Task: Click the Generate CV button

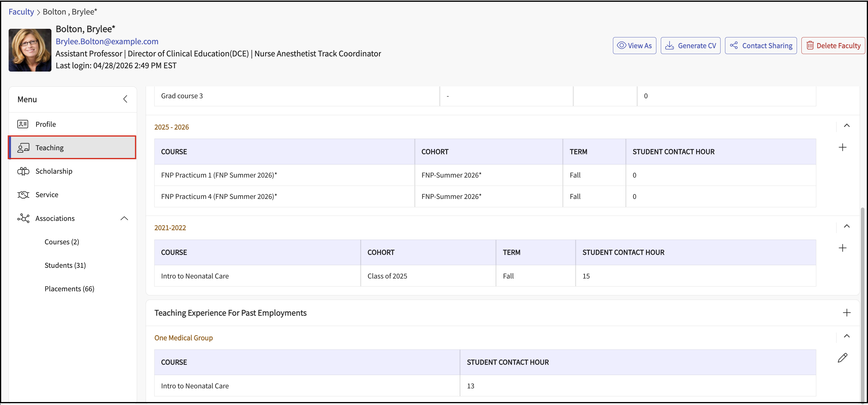Action: pyautogui.click(x=690, y=45)
